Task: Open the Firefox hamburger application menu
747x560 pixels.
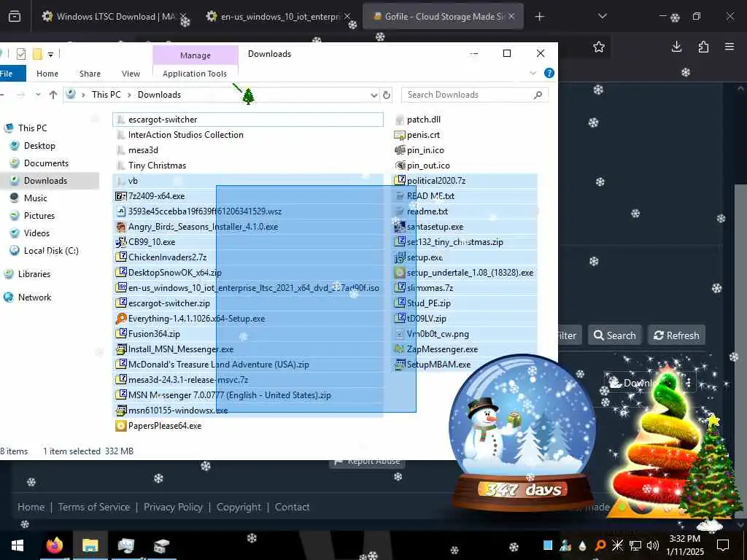Action: pos(729,47)
